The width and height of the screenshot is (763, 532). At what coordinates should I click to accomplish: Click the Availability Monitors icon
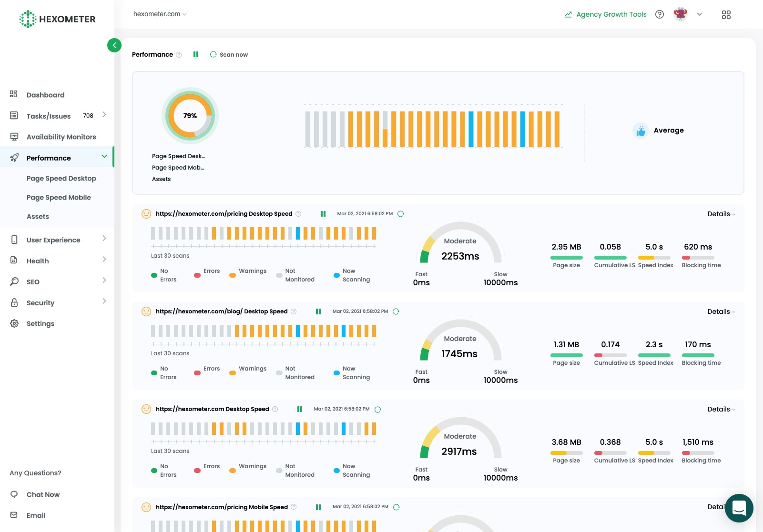(x=14, y=137)
